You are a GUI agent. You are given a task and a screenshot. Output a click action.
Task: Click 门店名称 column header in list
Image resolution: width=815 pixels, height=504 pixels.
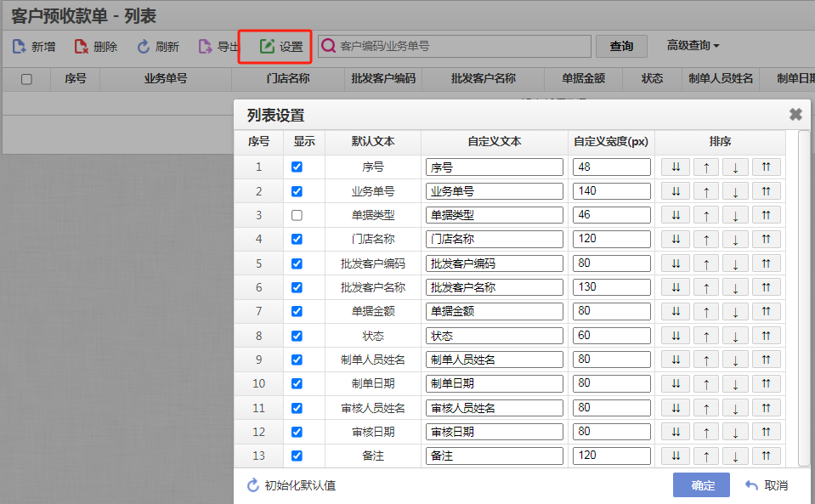(288, 79)
